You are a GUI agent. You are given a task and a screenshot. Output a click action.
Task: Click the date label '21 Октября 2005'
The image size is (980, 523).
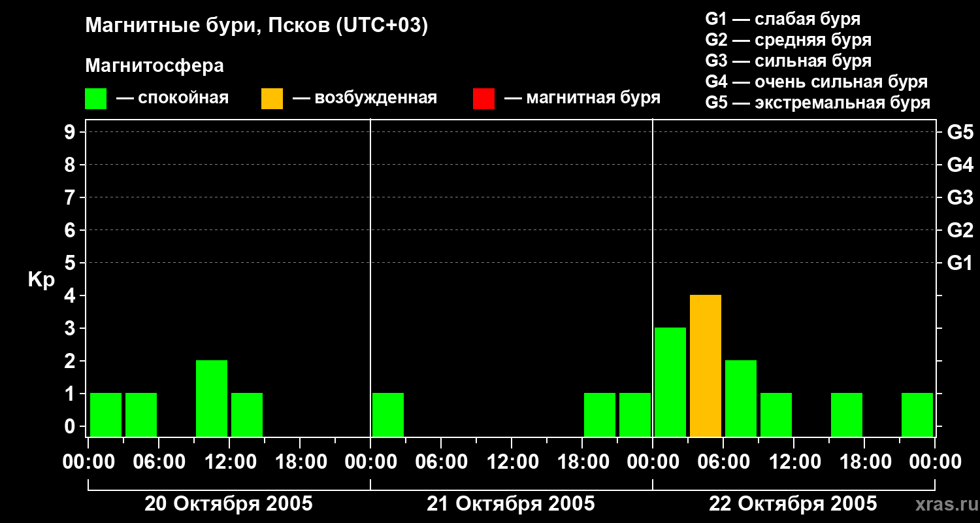point(511,504)
